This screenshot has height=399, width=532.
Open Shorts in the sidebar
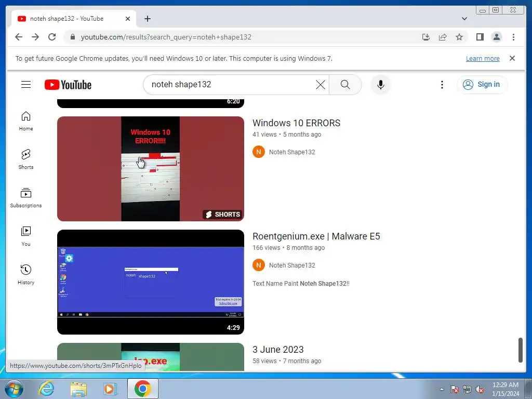[x=26, y=159]
